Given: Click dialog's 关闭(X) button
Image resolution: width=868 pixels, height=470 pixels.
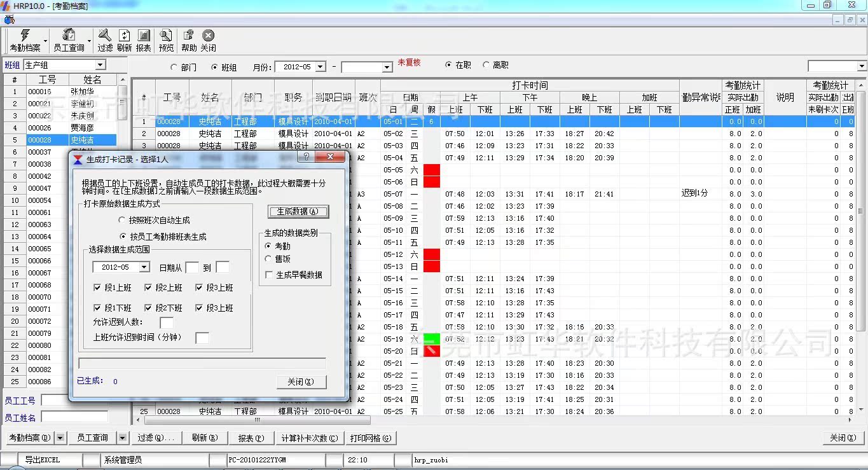Looking at the screenshot, I should 301,382.
